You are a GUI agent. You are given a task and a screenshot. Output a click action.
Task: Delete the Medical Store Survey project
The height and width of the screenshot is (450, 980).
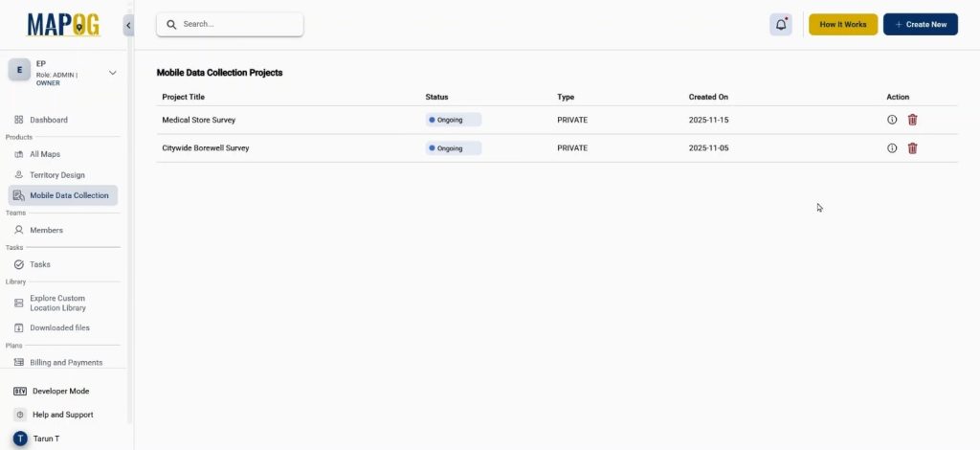point(912,120)
